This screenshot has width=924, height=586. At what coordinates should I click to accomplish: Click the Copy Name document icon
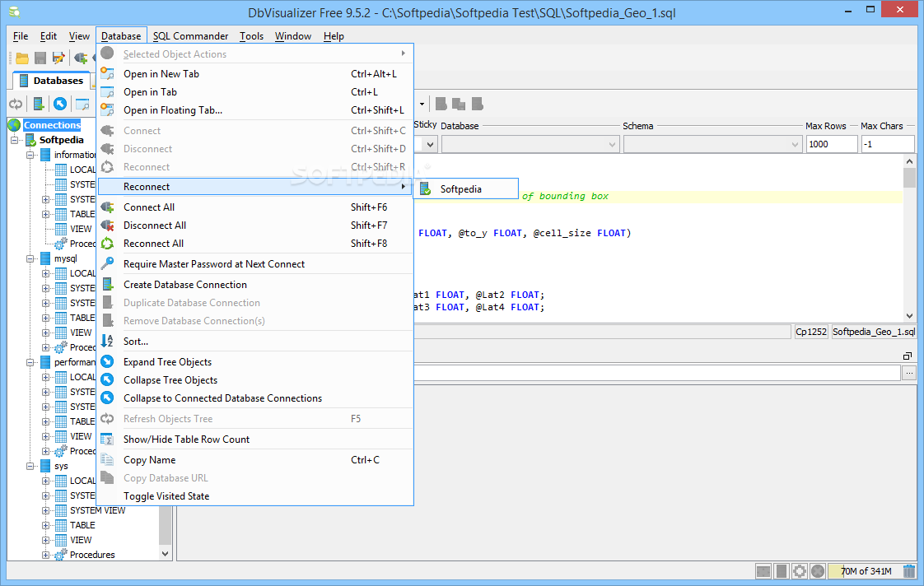107,459
